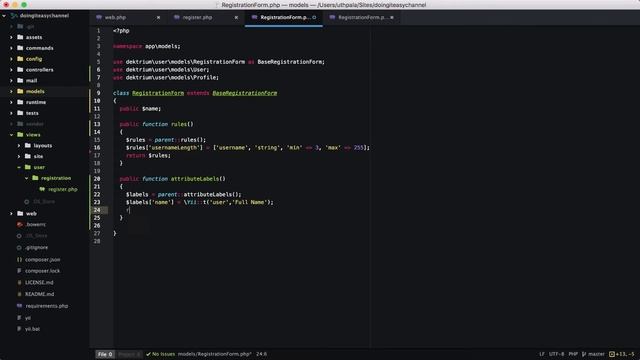Click the No Issues checkmark icon
This screenshot has width=640, height=360.
[148, 354]
